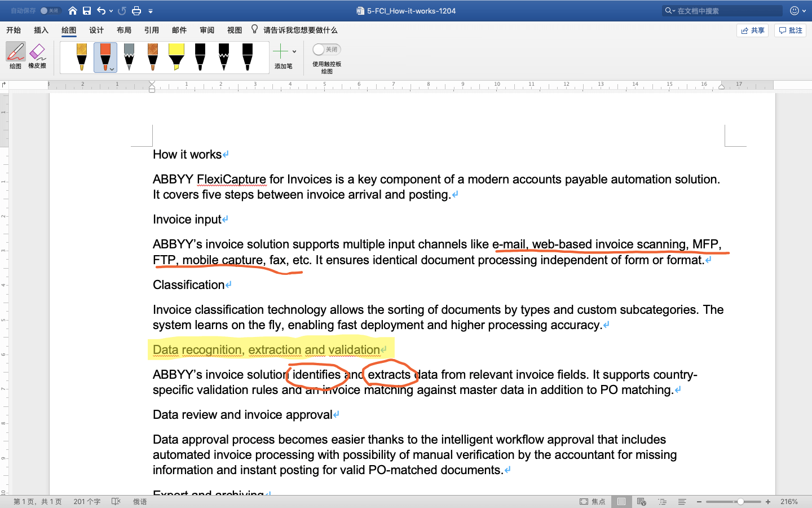Open the search options magnifier dropdown
Viewport: 812px width, 508px height.
[x=670, y=11]
